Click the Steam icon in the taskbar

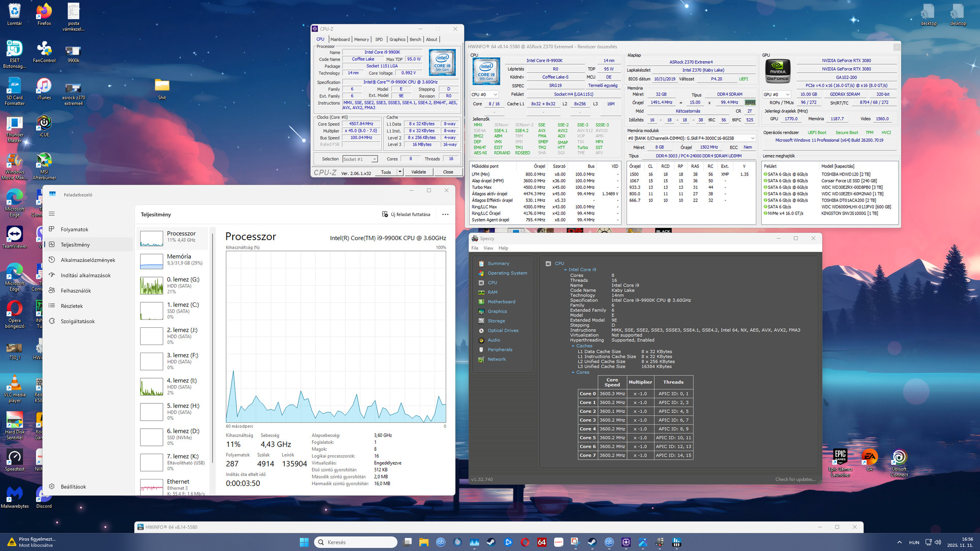[x=491, y=542]
